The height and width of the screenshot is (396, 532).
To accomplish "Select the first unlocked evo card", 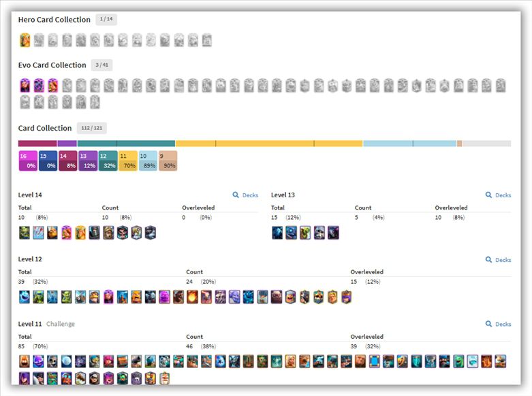I will [25, 86].
